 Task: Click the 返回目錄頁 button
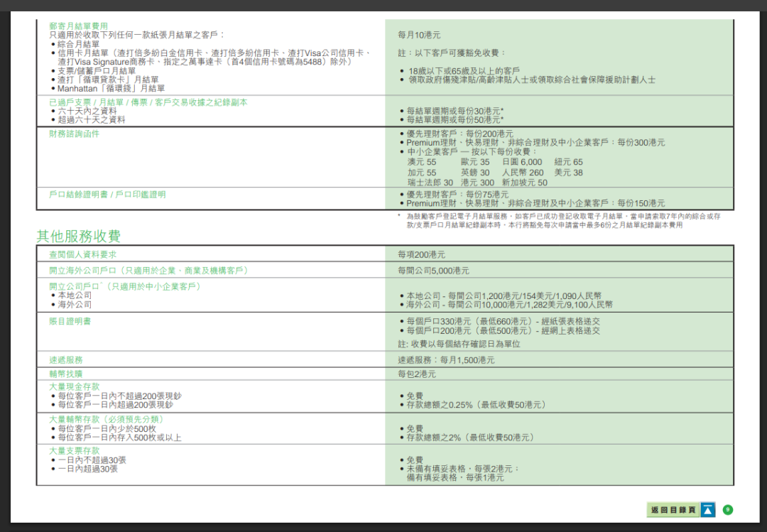point(673,510)
